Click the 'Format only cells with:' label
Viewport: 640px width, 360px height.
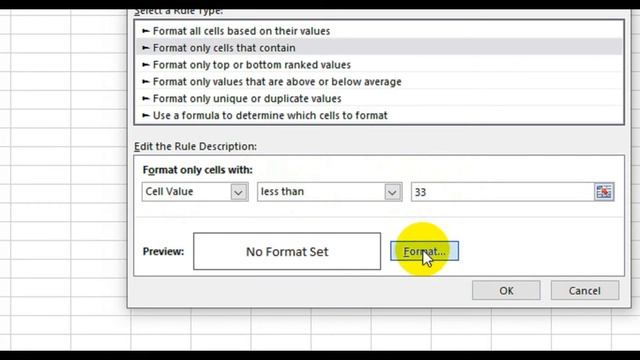[x=198, y=170]
